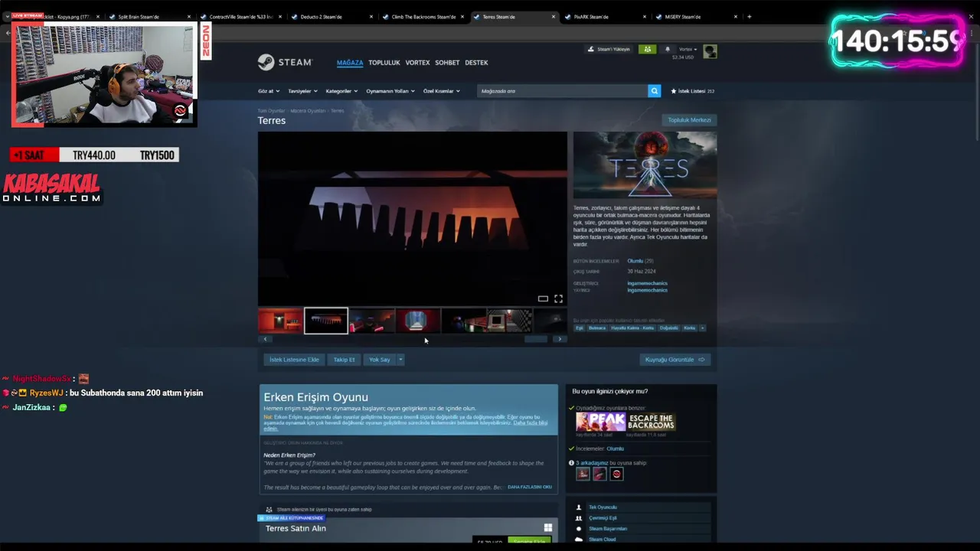Expand the Göz at menu
The width and height of the screenshot is (980, 551).
(267, 91)
